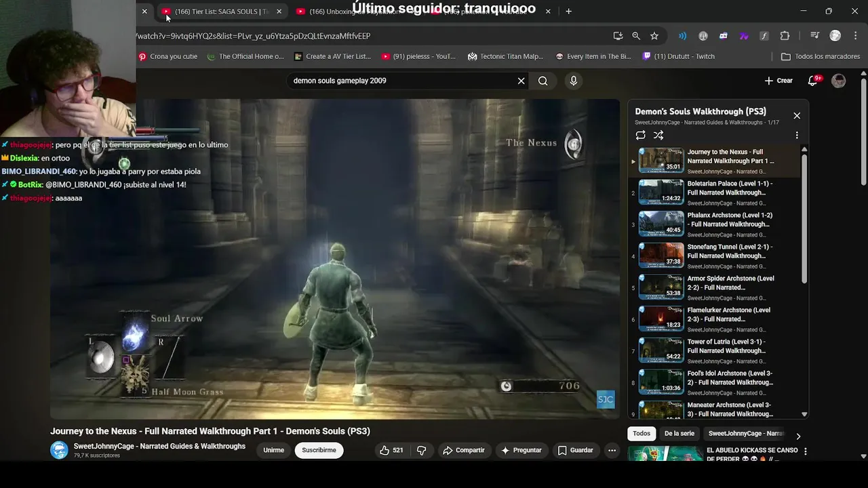868x488 pixels.
Task: Click the browser address bar URL
Action: (x=253, y=36)
